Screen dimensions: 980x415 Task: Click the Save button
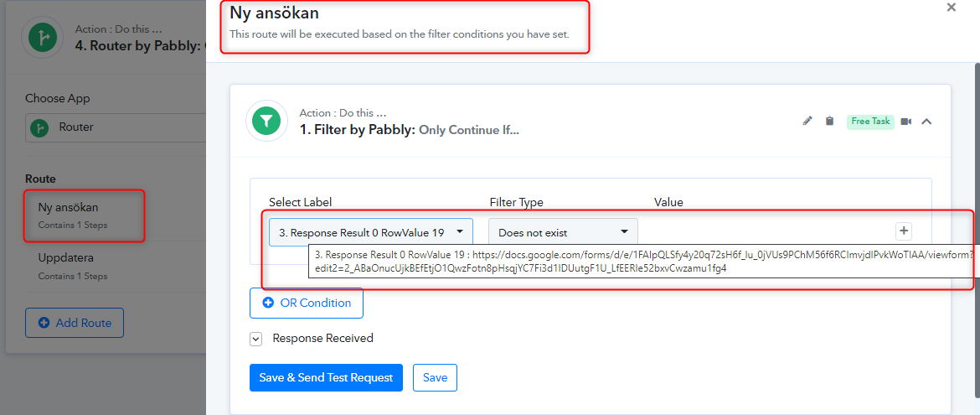[435, 377]
